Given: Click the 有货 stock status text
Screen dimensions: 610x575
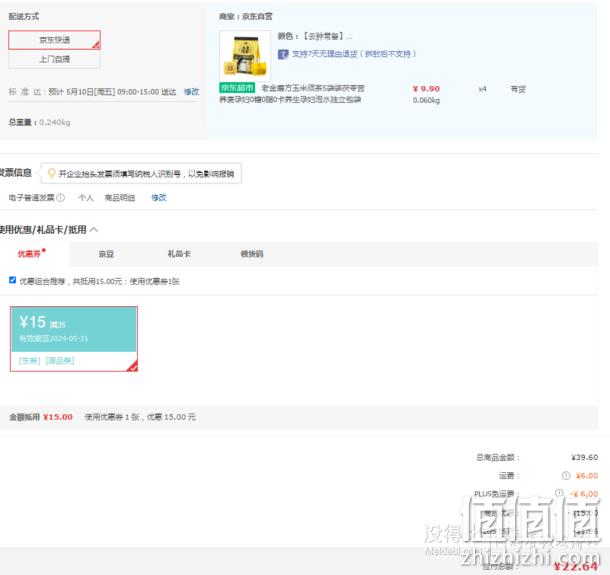Looking at the screenshot, I should pos(518,89).
